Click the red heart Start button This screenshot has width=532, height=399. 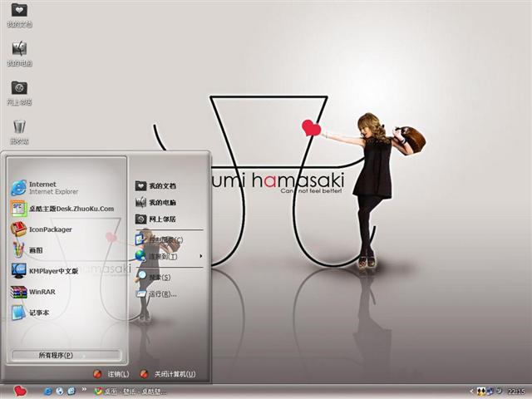tap(20, 392)
